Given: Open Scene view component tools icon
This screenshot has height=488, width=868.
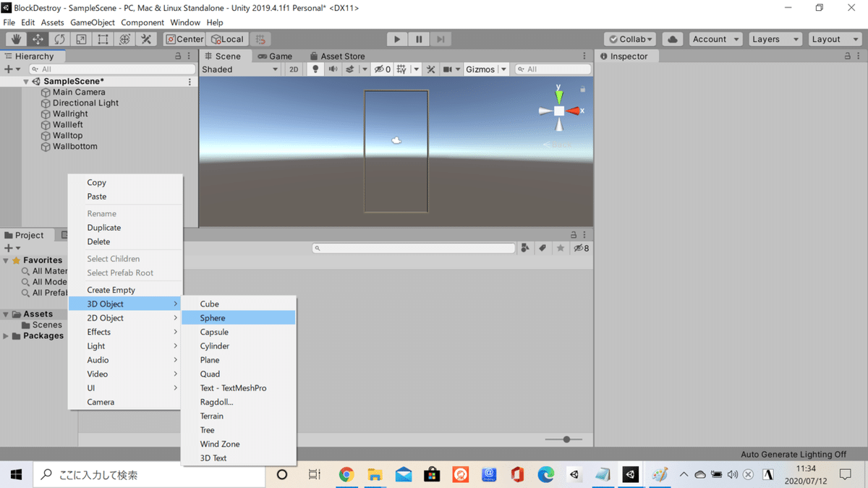Looking at the screenshot, I should [x=430, y=69].
